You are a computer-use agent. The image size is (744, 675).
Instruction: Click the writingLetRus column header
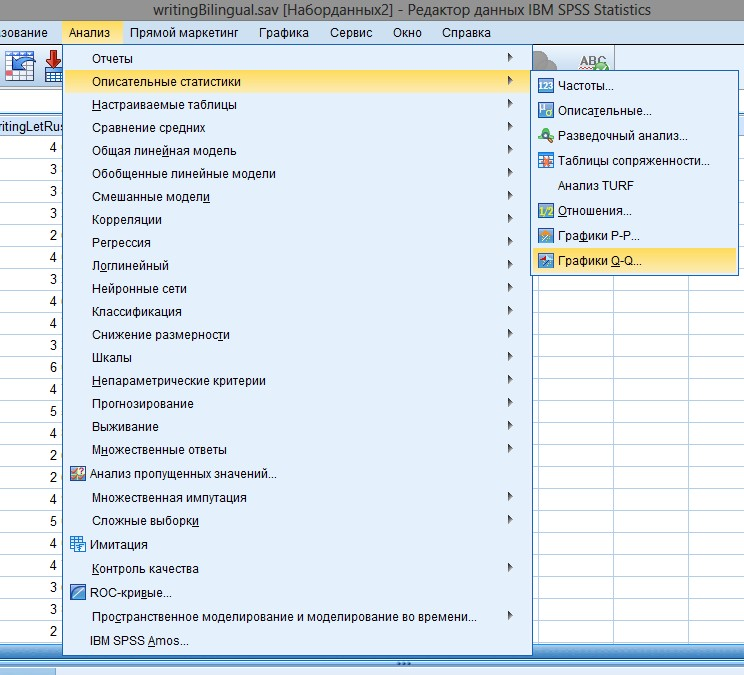point(31,126)
